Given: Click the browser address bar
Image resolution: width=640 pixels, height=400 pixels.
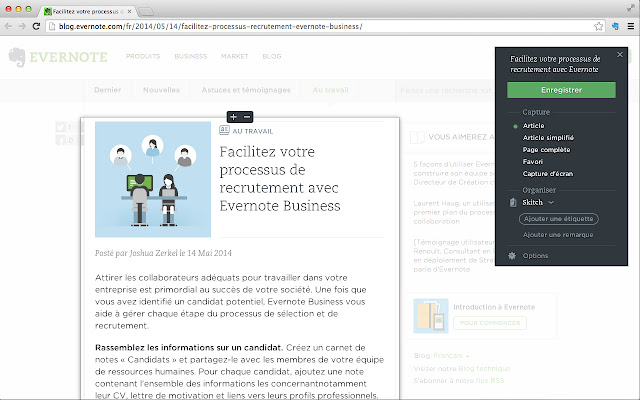Looking at the screenshot, I should tap(320, 27).
